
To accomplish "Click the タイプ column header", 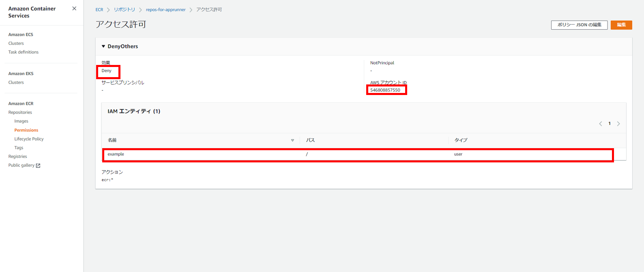I will click(x=461, y=140).
